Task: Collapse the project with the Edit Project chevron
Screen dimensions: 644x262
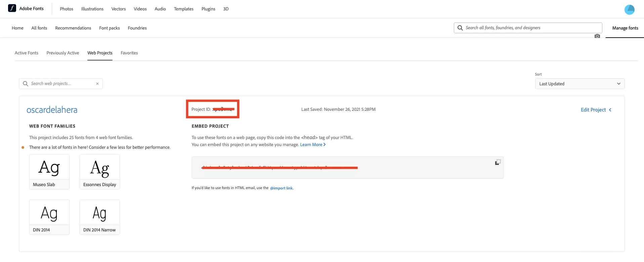Action: (x=610, y=110)
